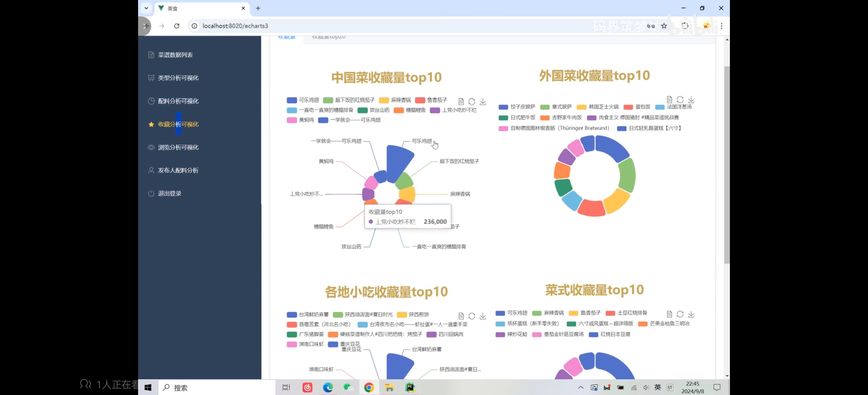Open File Explorer from the taskbar
Screen dimensions: 868x395
pos(390,387)
